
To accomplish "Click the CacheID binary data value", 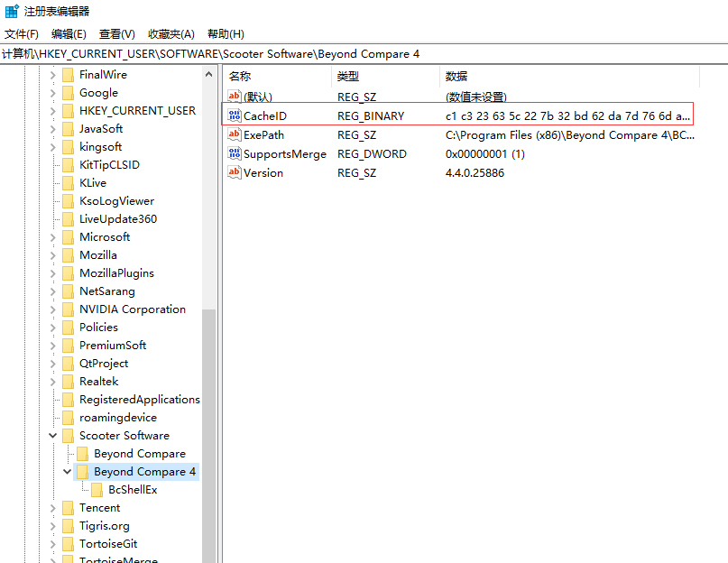I will point(567,115).
